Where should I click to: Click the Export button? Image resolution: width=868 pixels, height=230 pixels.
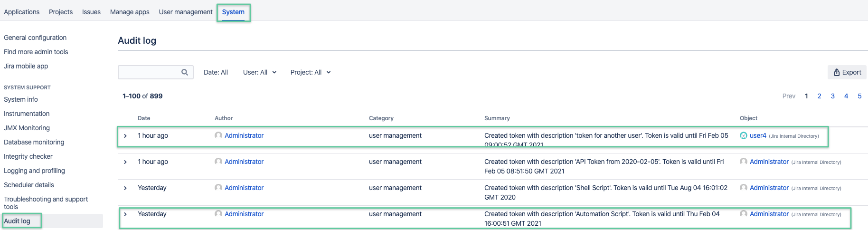(x=847, y=72)
